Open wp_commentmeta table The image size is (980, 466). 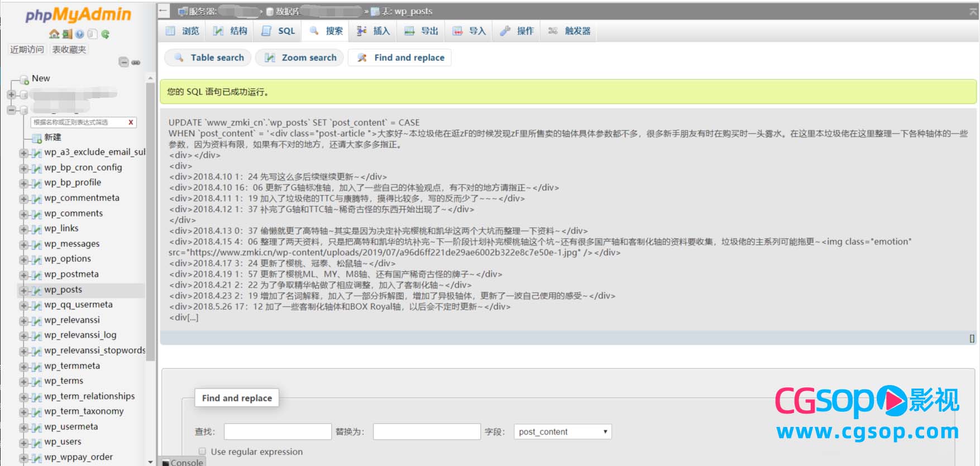pyautogui.click(x=82, y=199)
